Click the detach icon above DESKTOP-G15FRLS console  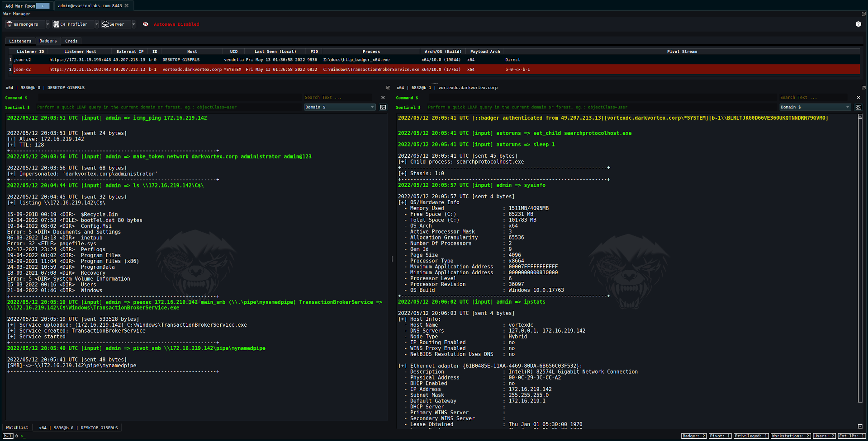388,88
